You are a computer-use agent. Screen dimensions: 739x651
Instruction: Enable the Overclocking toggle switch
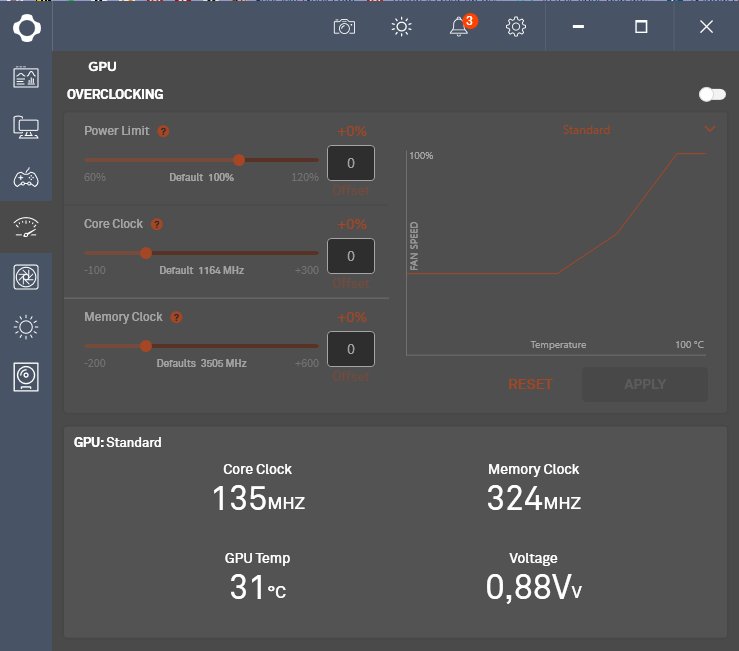coord(711,94)
